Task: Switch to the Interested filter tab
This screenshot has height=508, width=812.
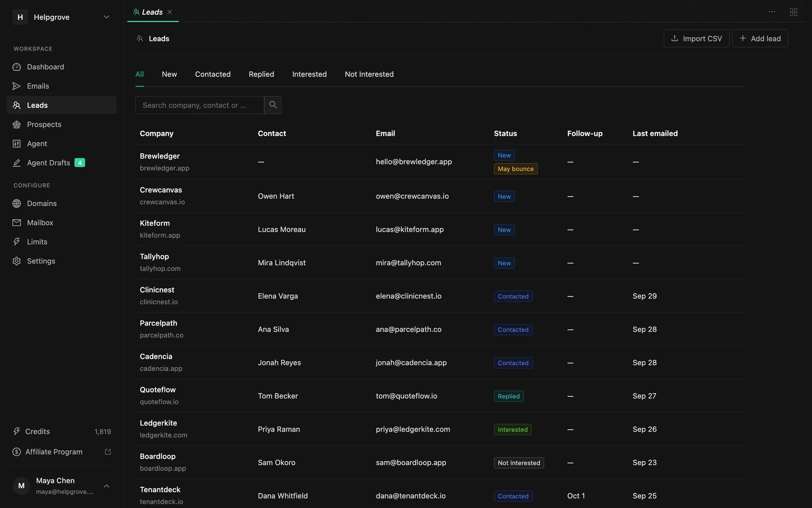Action: 309,74
